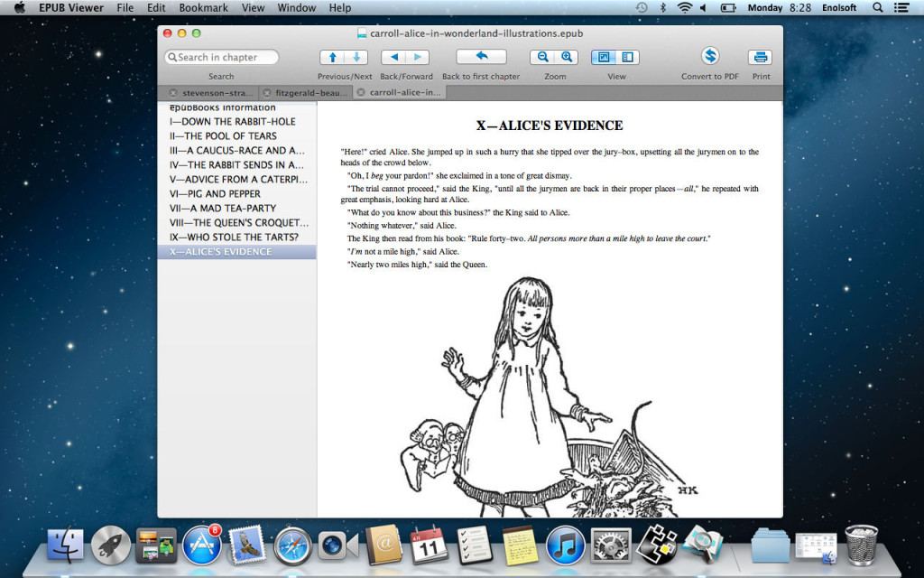Print the book using the Print icon

[x=761, y=57]
